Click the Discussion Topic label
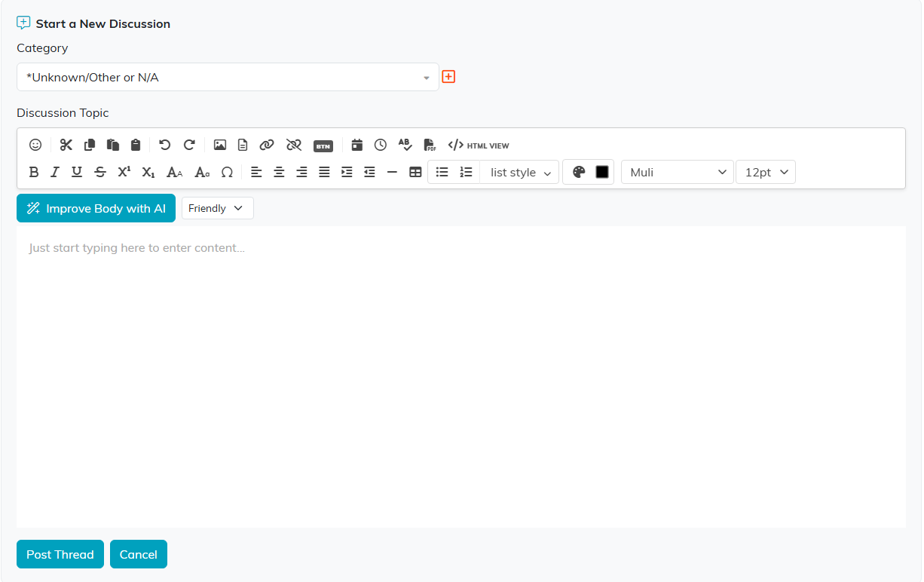This screenshot has width=924, height=582. coord(63,112)
